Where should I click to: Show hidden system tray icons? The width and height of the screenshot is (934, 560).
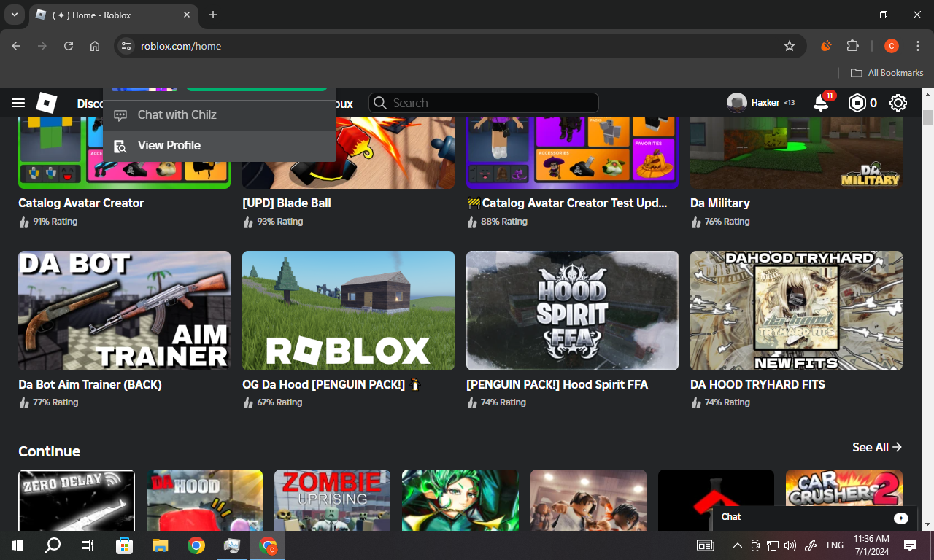click(737, 545)
